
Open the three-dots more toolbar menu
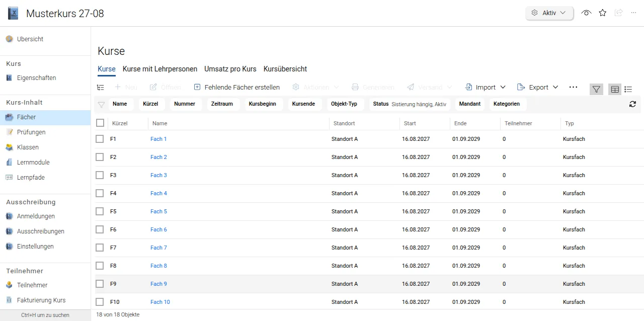coord(573,87)
